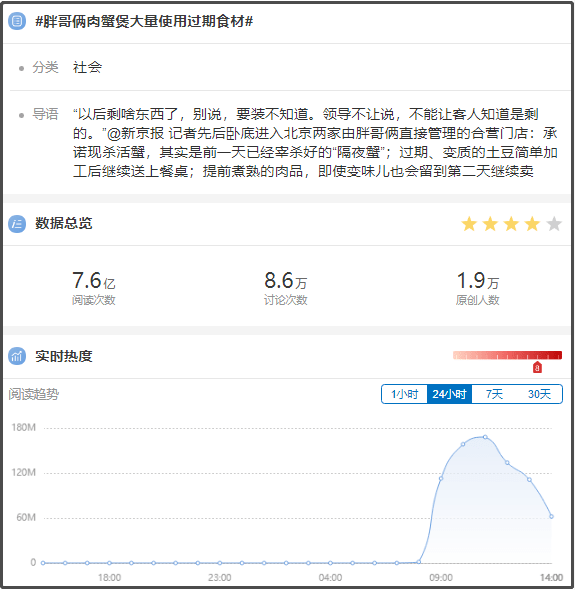The image size is (575, 590).
Task: Click the 1.9万 original posters count
Action: pos(478,280)
